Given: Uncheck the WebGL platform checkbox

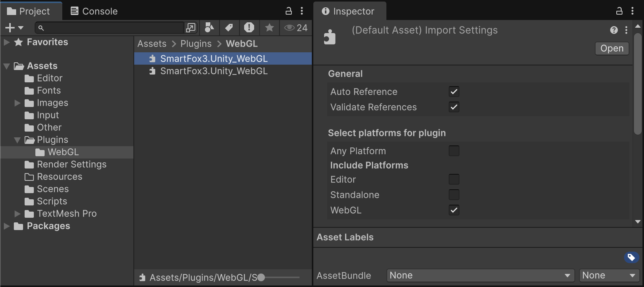Looking at the screenshot, I should [x=454, y=210].
